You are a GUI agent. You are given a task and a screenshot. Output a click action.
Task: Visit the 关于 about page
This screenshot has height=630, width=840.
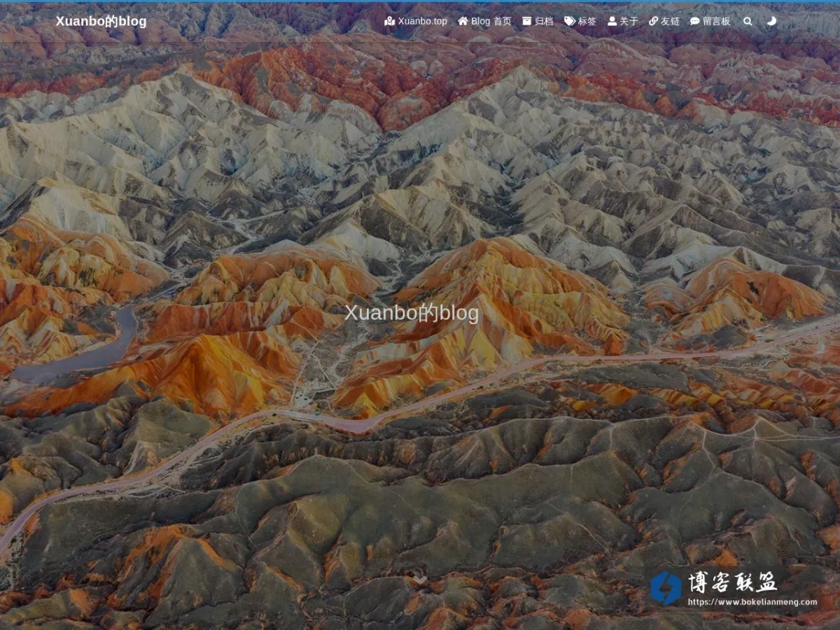(623, 21)
